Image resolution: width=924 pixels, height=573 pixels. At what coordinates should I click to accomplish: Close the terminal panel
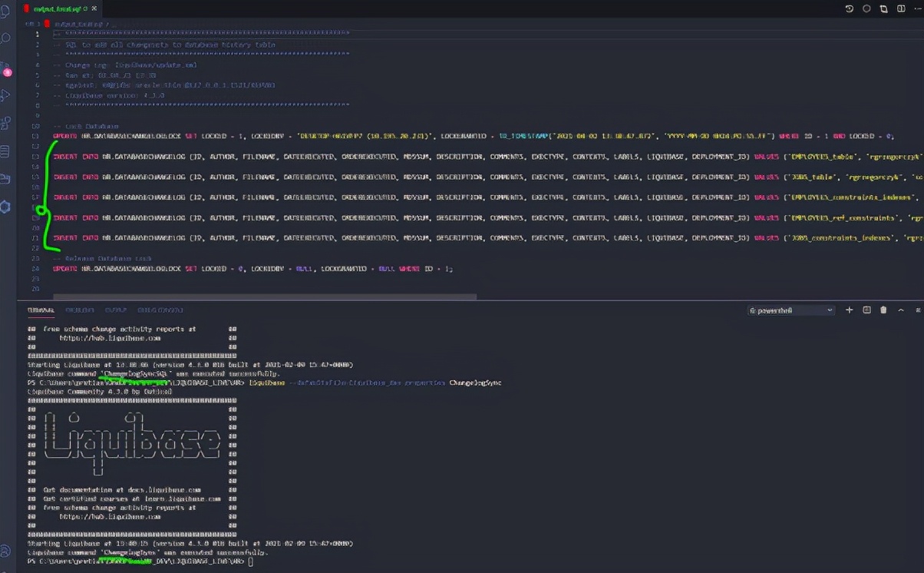tap(918, 310)
